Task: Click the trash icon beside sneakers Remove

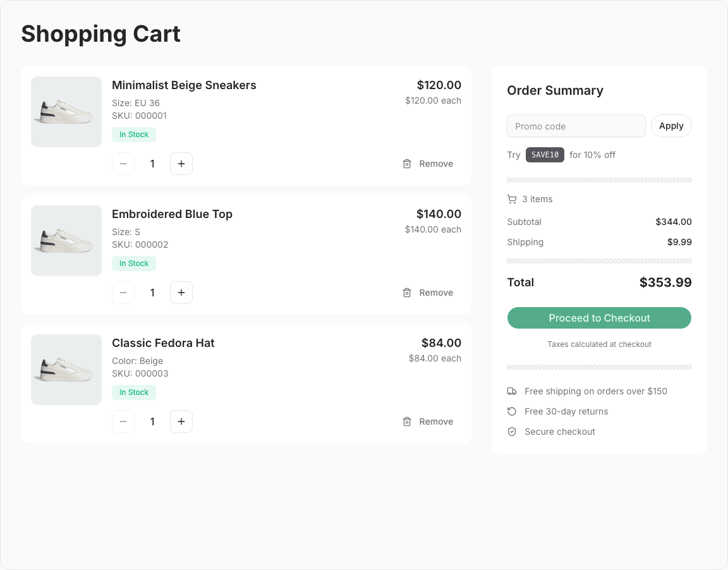Action: coord(407,164)
